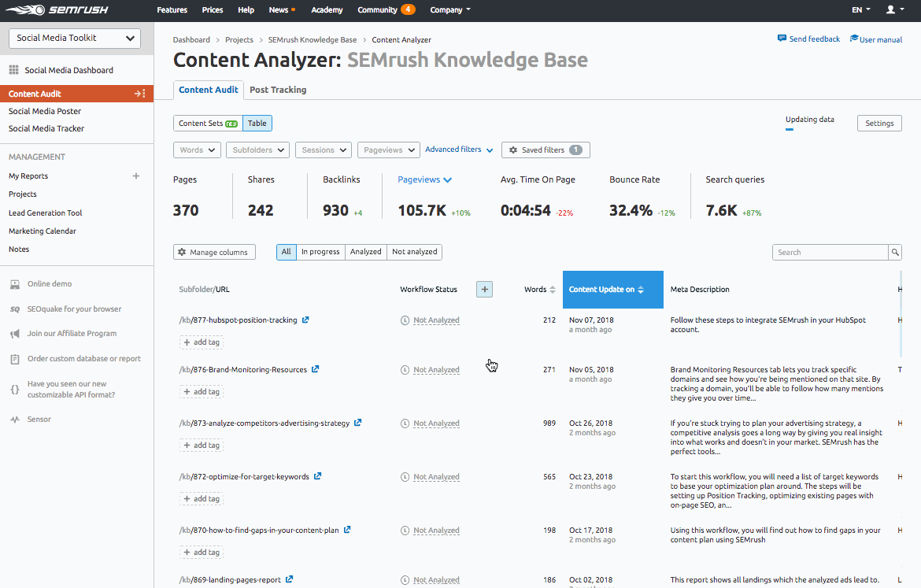Image resolution: width=921 pixels, height=588 pixels.
Task: Click the plus button beside Workflow Status
Action: (485, 289)
